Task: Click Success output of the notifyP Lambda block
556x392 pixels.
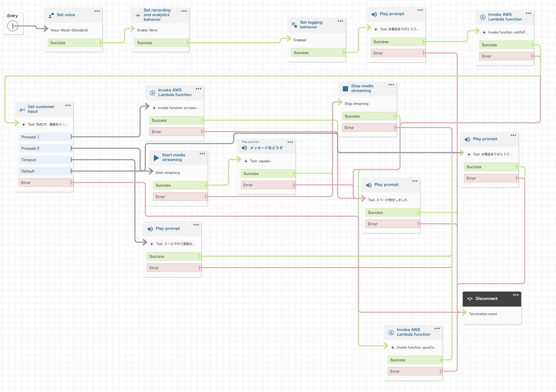Action: (506, 45)
